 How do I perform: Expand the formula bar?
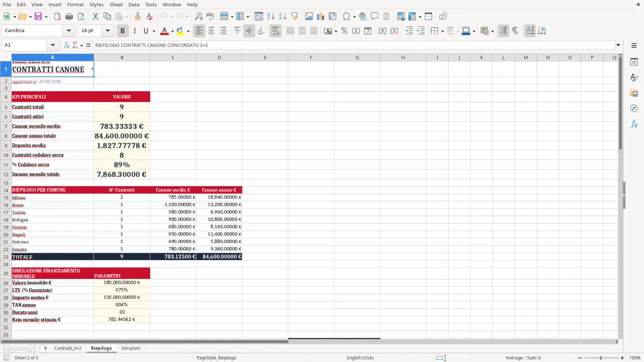(x=618, y=45)
